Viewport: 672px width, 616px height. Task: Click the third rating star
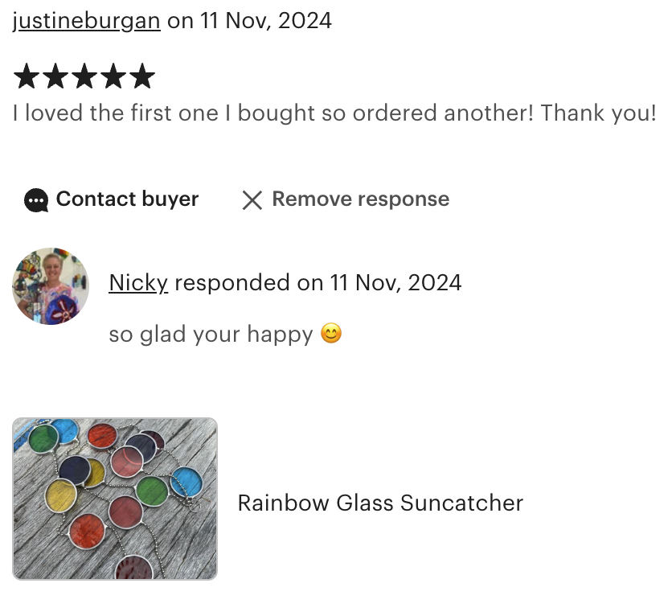tap(84, 77)
